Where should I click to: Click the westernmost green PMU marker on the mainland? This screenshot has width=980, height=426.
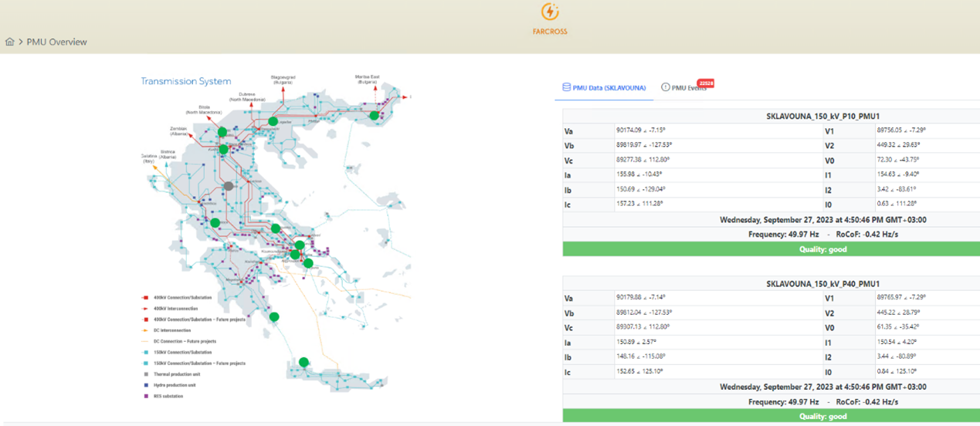pyautogui.click(x=215, y=223)
